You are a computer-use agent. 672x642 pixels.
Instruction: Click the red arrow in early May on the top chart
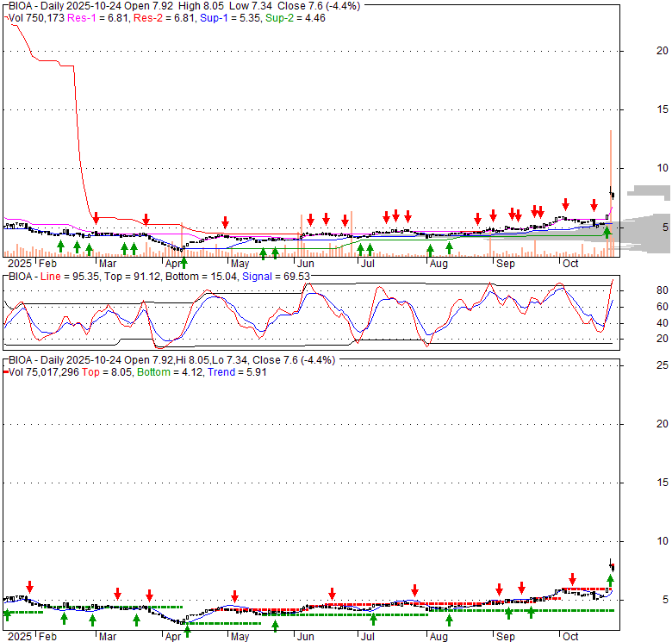click(x=225, y=221)
